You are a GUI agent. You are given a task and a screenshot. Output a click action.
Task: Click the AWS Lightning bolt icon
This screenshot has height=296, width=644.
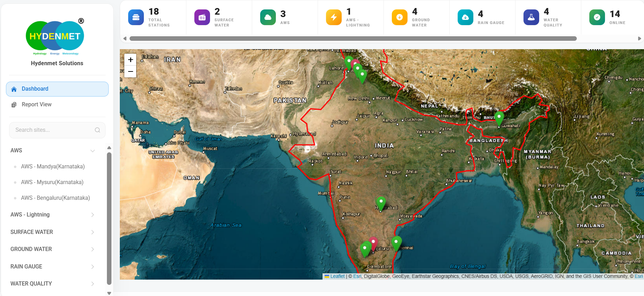coord(334,17)
